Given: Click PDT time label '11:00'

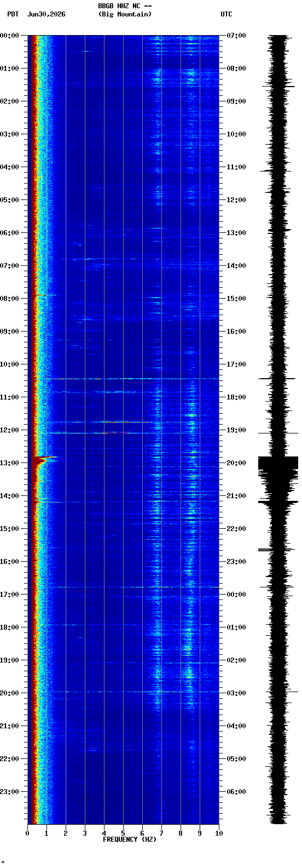Looking at the screenshot, I should (9, 397).
